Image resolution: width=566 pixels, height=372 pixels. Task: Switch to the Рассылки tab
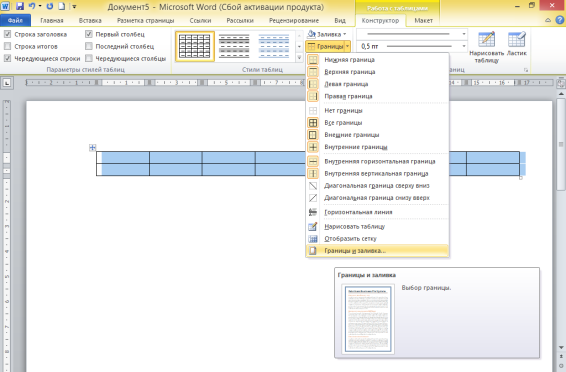click(240, 21)
